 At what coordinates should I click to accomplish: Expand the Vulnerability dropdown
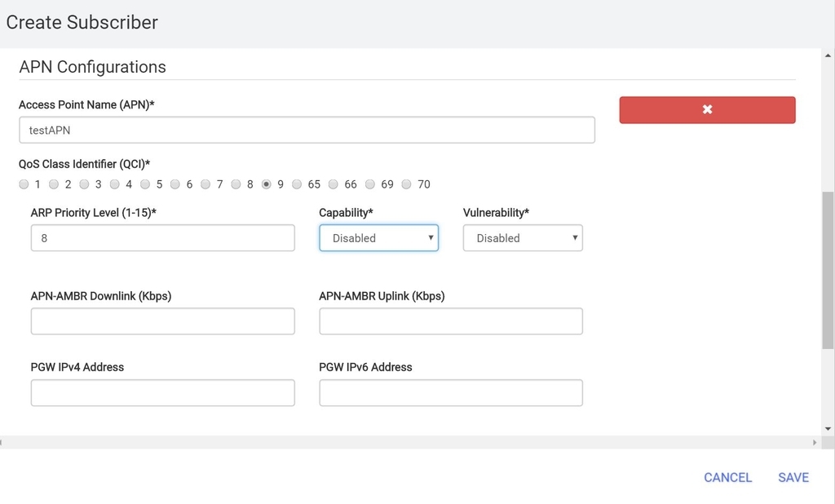pyautogui.click(x=523, y=238)
